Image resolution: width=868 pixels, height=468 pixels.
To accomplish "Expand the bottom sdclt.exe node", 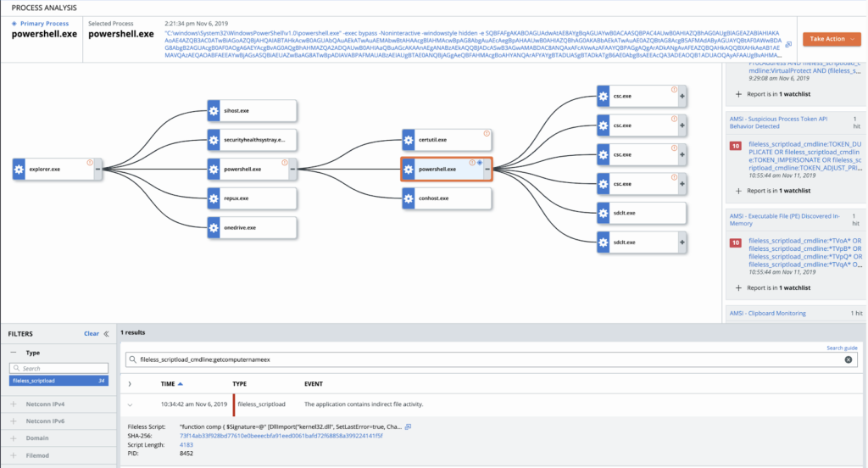I will (682, 242).
